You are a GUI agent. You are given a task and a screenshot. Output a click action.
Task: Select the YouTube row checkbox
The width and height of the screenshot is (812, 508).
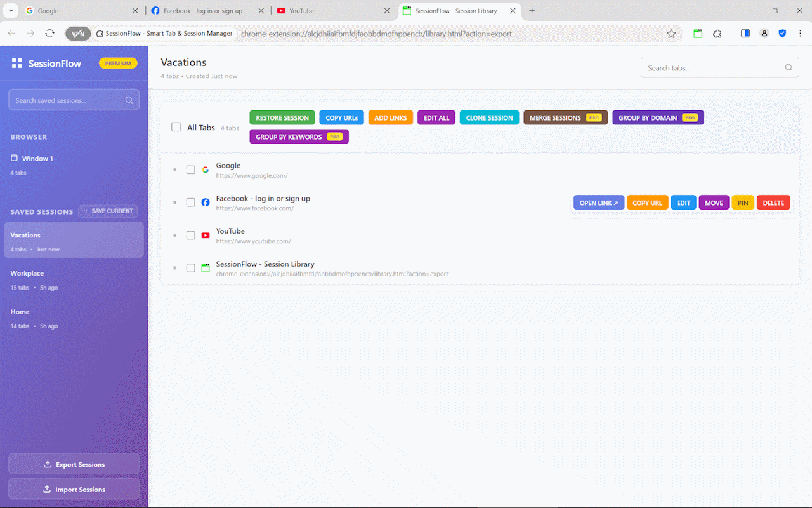[x=190, y=236]
